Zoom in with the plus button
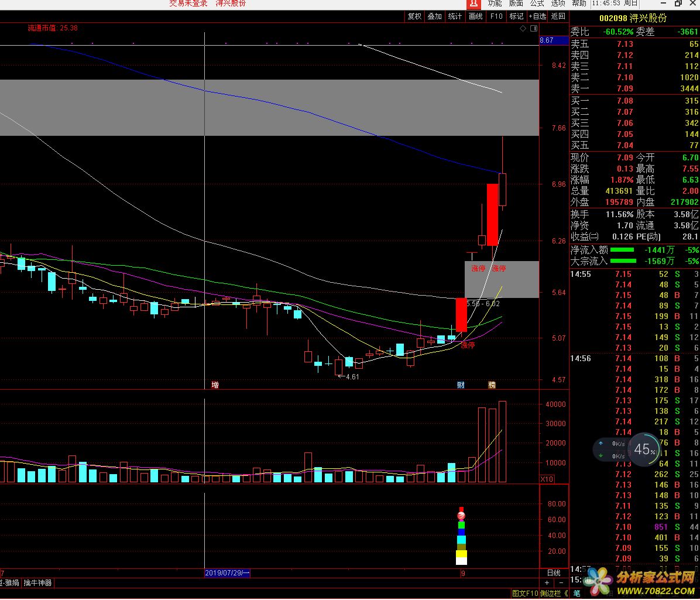 pos(547,583)
